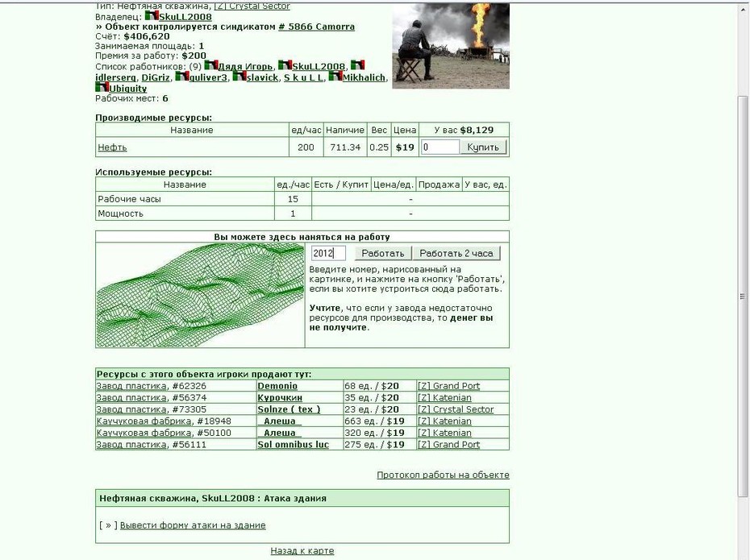
Task: Open Протокол работы на объекте link
Action: (x=443, y=475)
